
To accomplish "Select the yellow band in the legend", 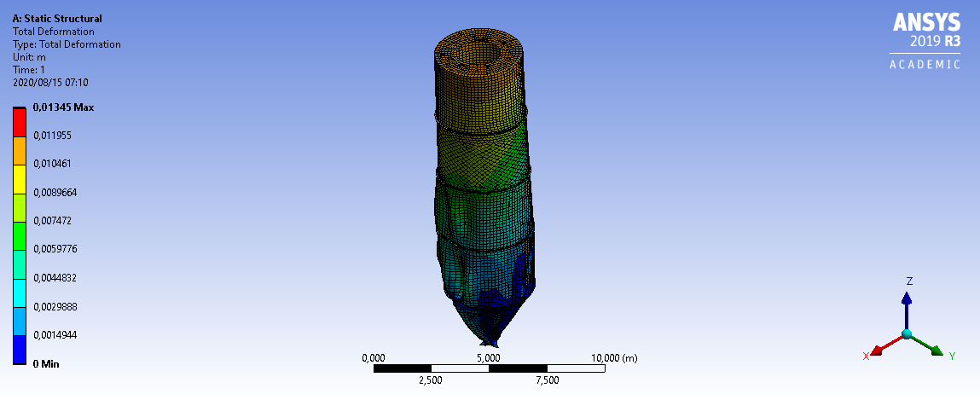I will [20, 178].
